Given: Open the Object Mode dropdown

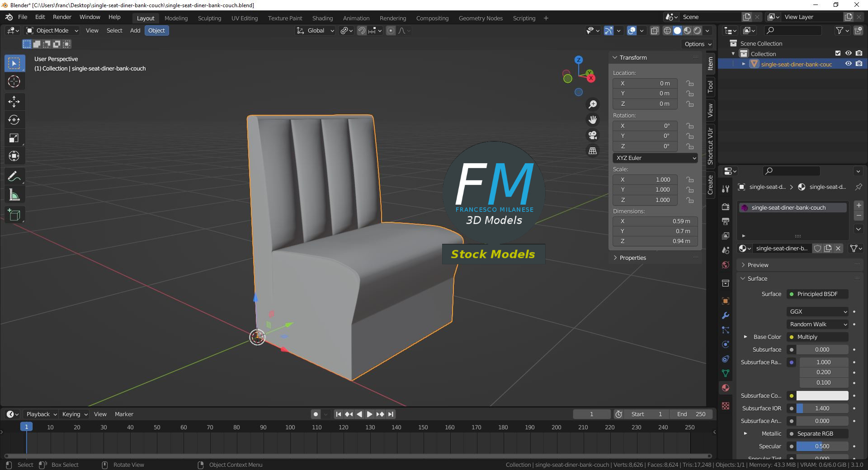Looking at the screenshot, I should point(52,31).
